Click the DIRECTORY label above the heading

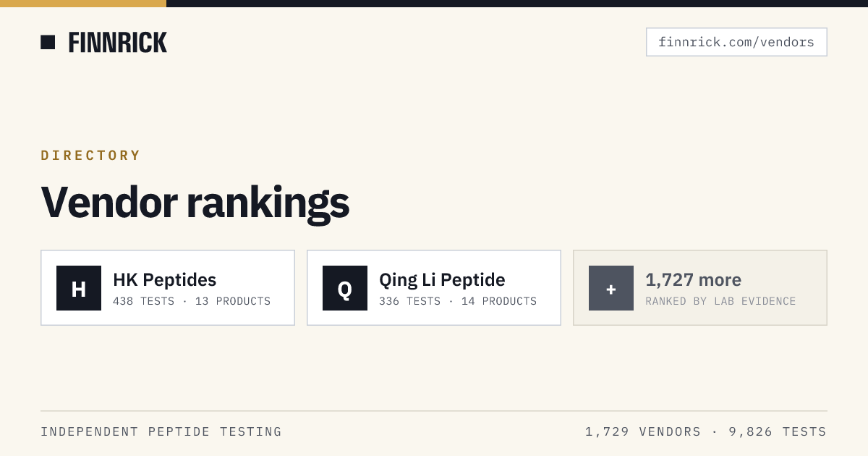coord(91,156)
